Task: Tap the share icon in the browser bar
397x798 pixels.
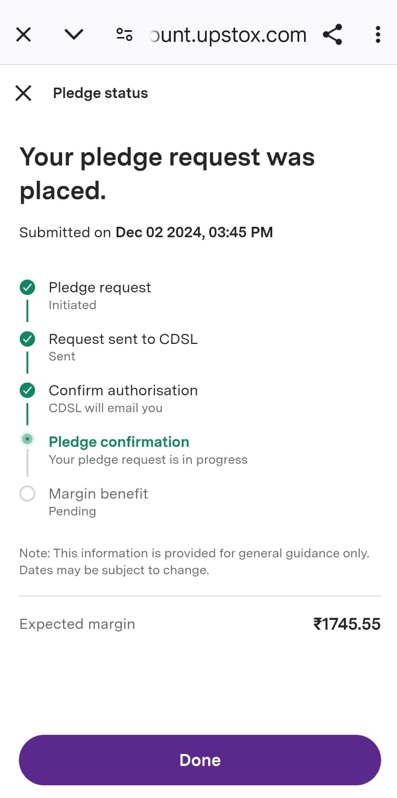Action: coord(333,35)
